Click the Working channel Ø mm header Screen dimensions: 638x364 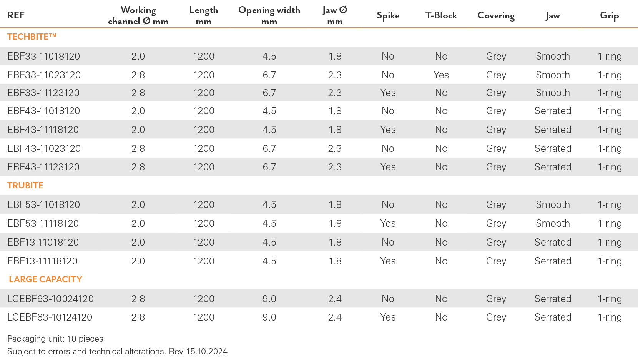click(x=138, y=15)
